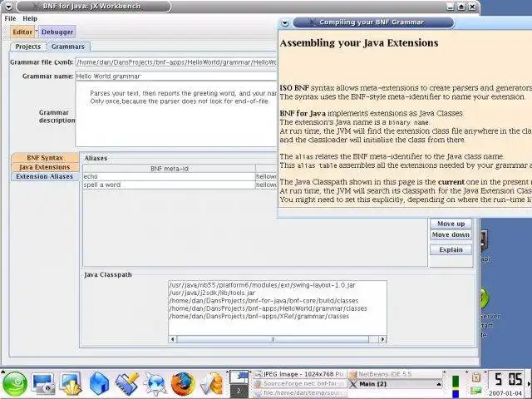532x399 pixels.
Task: Click the panel hide arrow at the far right
Action: point(529,384)
